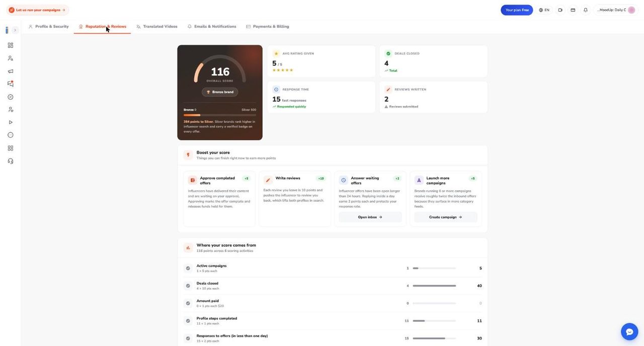Go to the Emails & Notifications tab

[x=211, y=27]
